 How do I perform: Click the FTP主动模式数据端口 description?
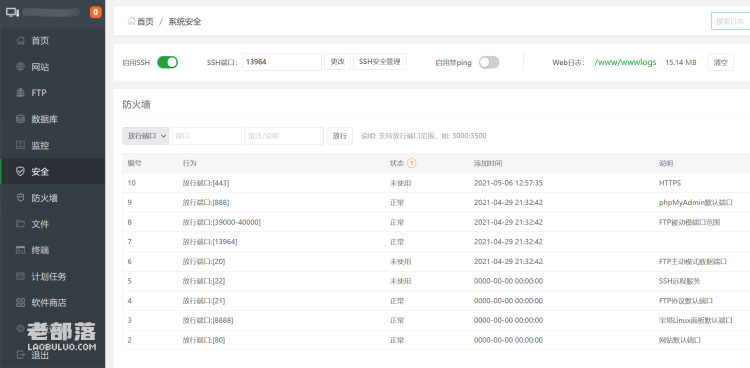(x=693, y=262)
